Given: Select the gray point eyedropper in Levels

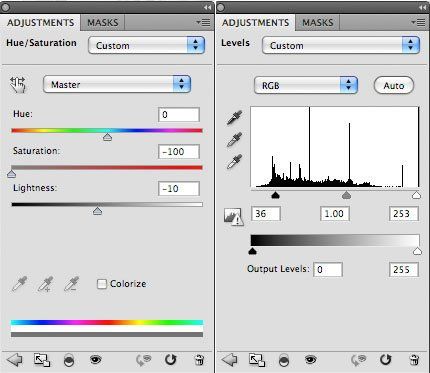Looking at the screenshot, I should coord(235,139).
